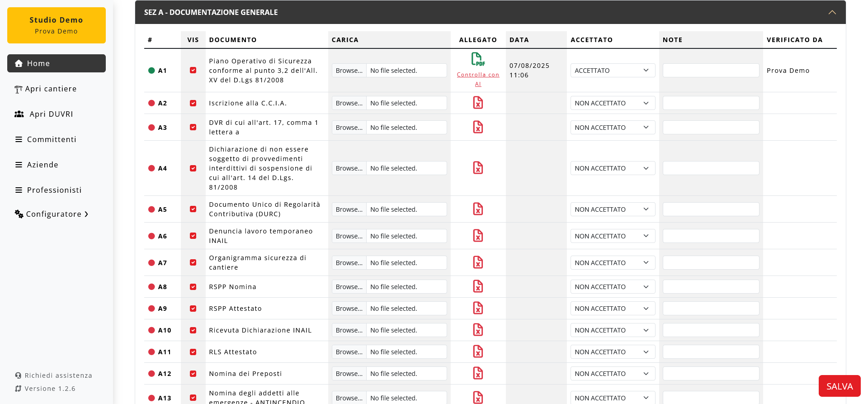Untick the VIS checkbox for row A1

point(193,71)
